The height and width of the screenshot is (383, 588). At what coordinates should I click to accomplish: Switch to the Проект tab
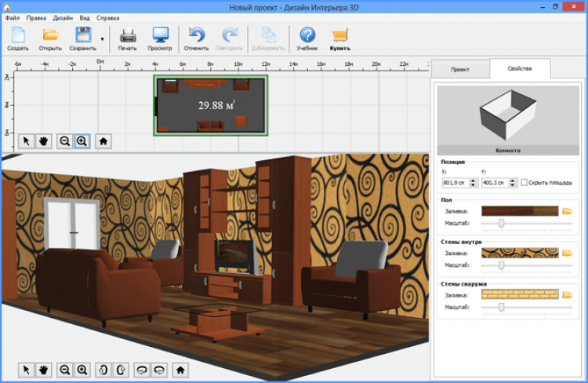point(459,69)
